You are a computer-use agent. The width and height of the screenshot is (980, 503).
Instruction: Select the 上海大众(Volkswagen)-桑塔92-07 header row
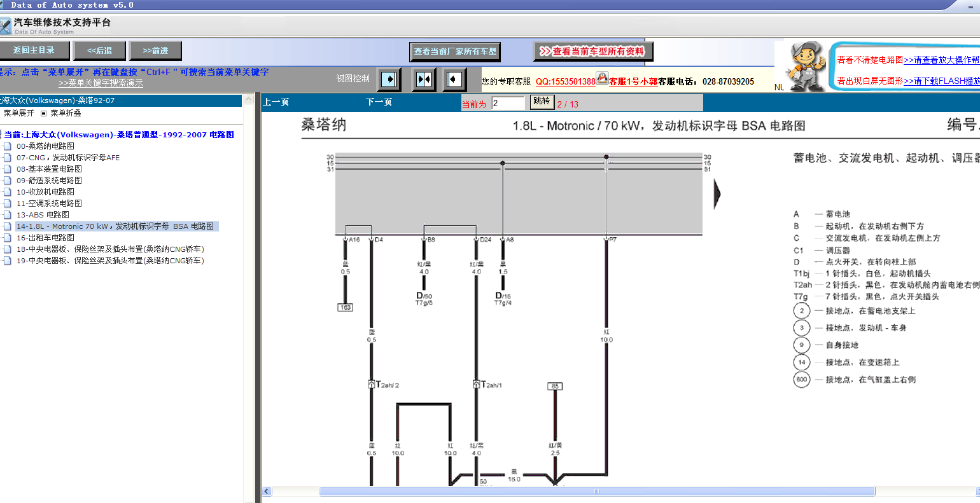click(x=121, y=100)
